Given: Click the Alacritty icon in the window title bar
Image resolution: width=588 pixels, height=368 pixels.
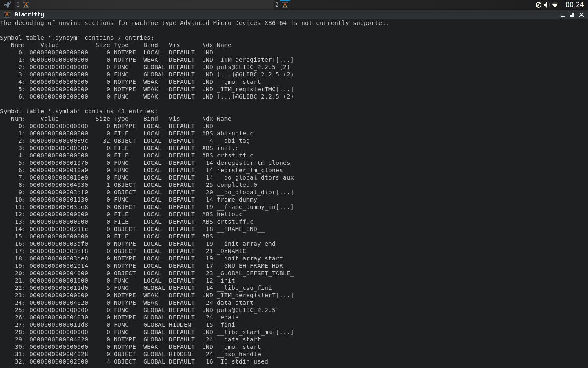Looking at the screenshot, I should pos(7,15).
